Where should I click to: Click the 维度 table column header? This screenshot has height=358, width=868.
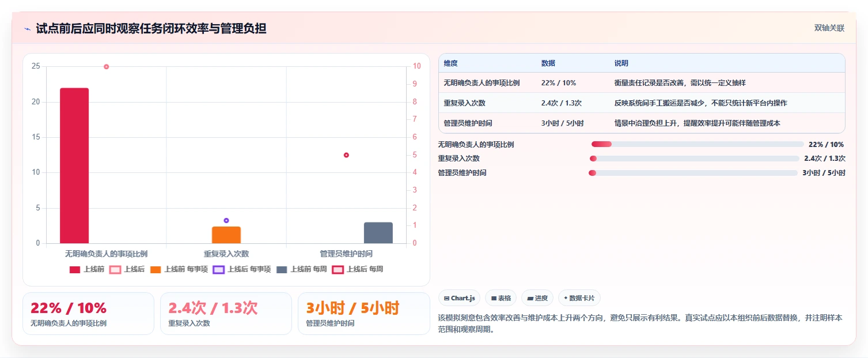click(x=451, y=63)
